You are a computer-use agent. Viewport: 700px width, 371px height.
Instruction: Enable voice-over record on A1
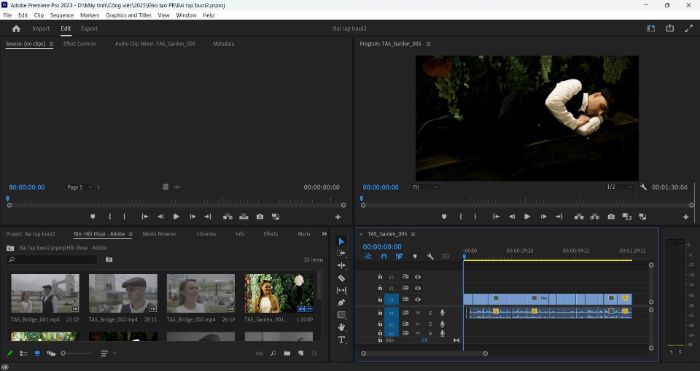(x=442, y=313)
